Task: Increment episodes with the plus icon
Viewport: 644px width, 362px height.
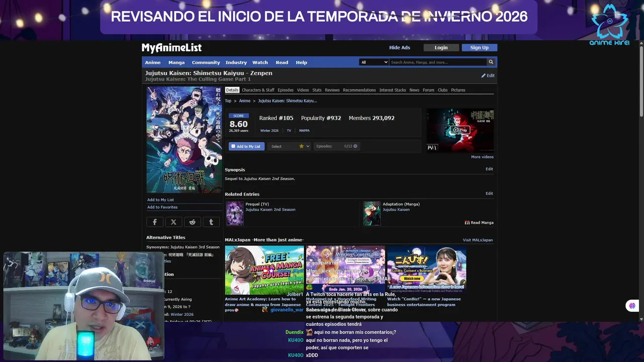Action: tap(355, 146)
